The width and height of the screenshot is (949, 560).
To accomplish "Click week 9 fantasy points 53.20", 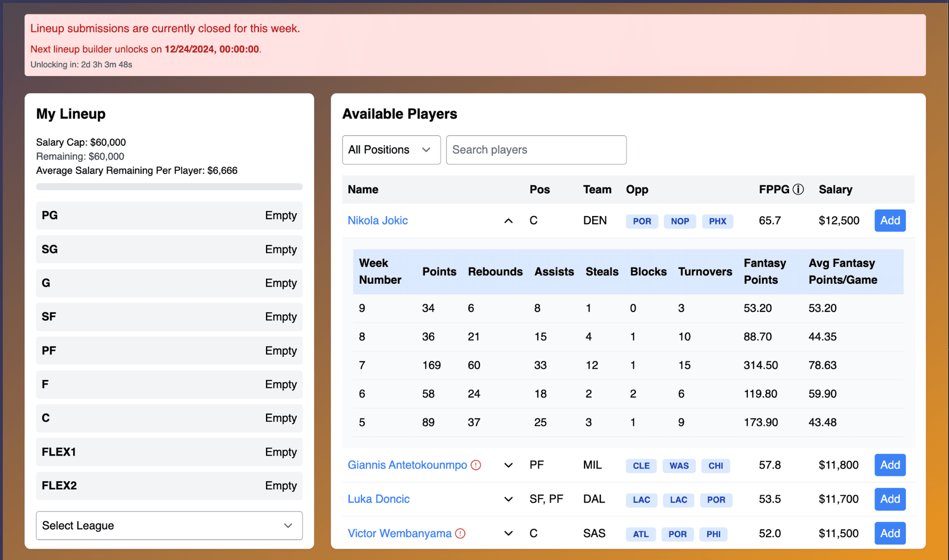I will pyautogui.click(x=758, y=308).
